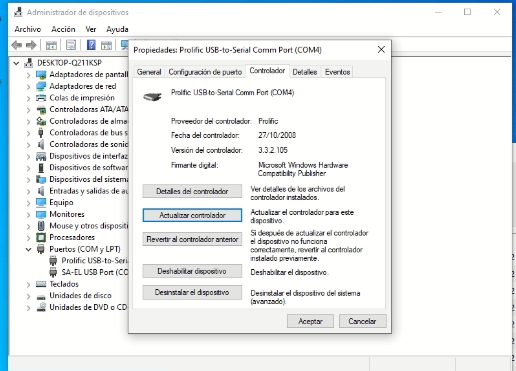
Task: Click the Procesadores chip icon
Action: [41, 237]
